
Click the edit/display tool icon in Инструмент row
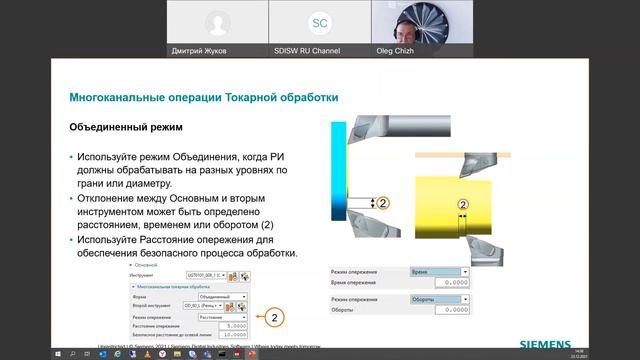pyautogui.click(x=245, y=276)
